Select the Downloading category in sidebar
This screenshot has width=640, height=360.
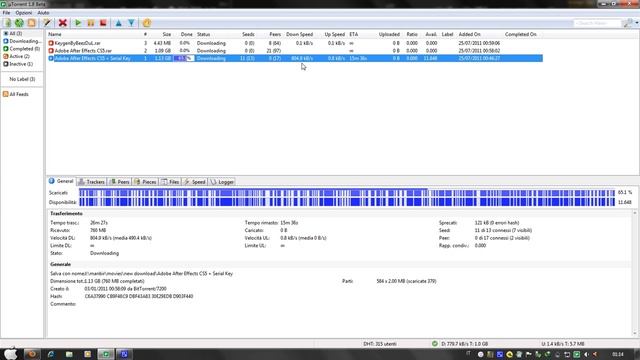(22, 41)
